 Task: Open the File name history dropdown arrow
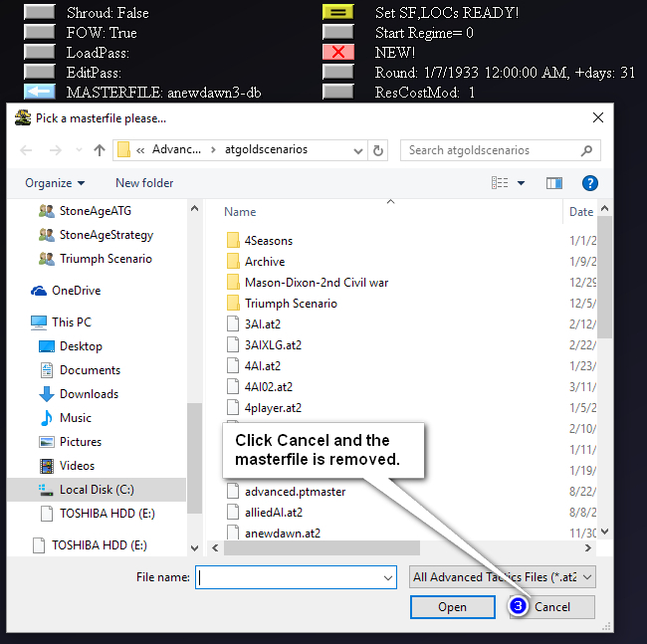388,577
